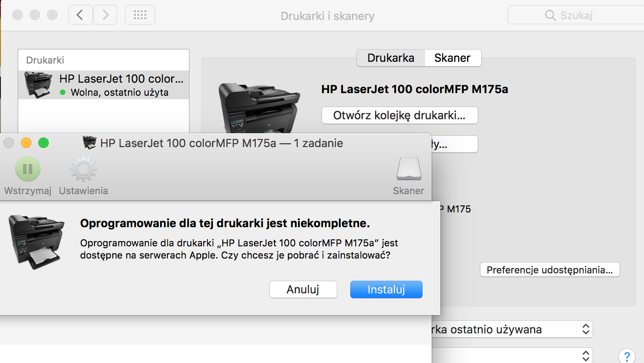This screenshot has width=644, height=363.
Task: Cancel the install with Anuluj
Action: 303,289
